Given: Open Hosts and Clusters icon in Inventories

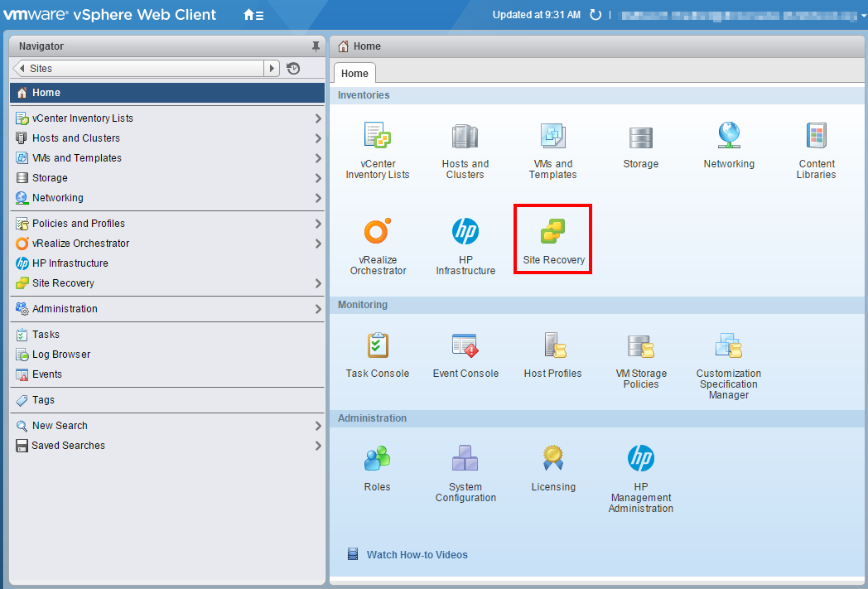Looking at the screenshot, I should pos(465,136).
